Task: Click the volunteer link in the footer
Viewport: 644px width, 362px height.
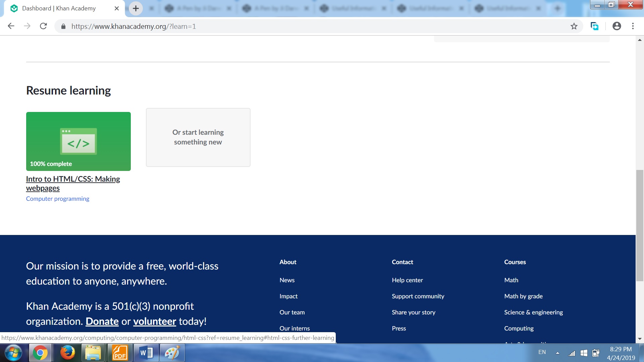Action: click(155, 321)
